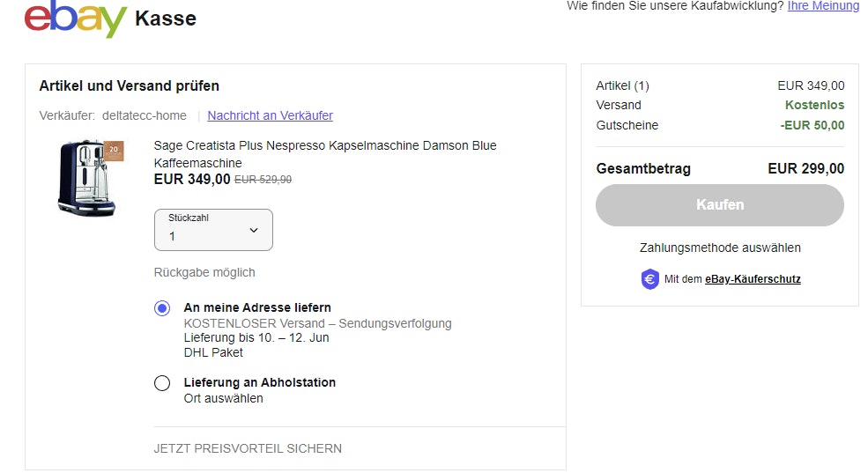The width and height of the screenshot is (868, 473).
Task: Click the 'Rückgabe möglich' text
Action: click(204, 273)
